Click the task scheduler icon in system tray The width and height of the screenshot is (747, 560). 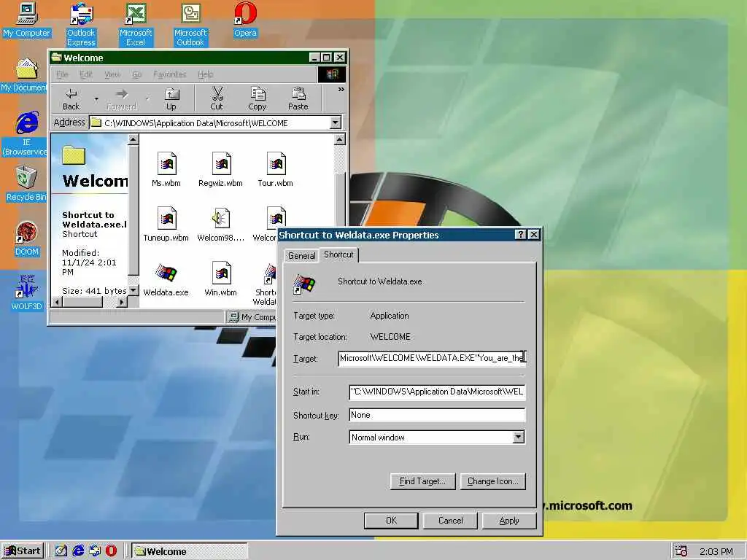681,551
